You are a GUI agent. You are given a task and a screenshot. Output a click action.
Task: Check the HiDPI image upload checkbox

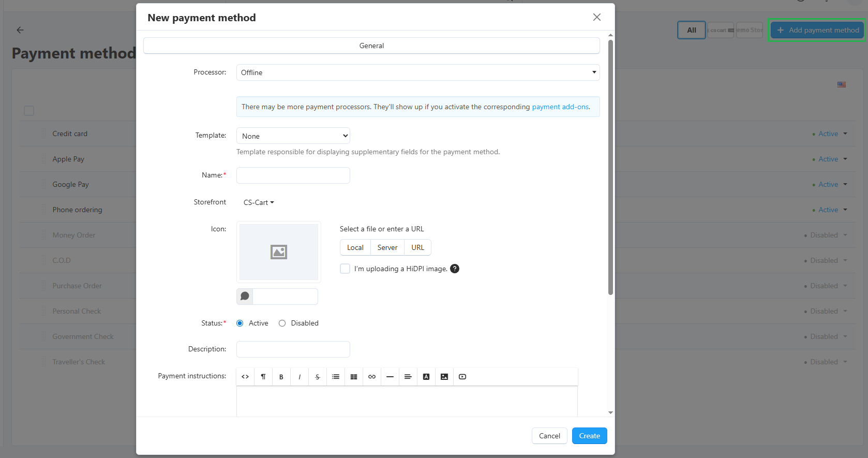[x=345, y=269]
